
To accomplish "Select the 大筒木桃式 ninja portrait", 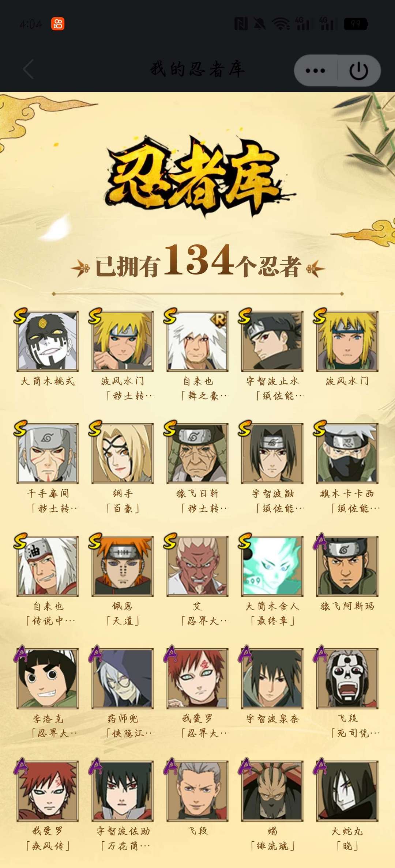I will tap(48, 341).
